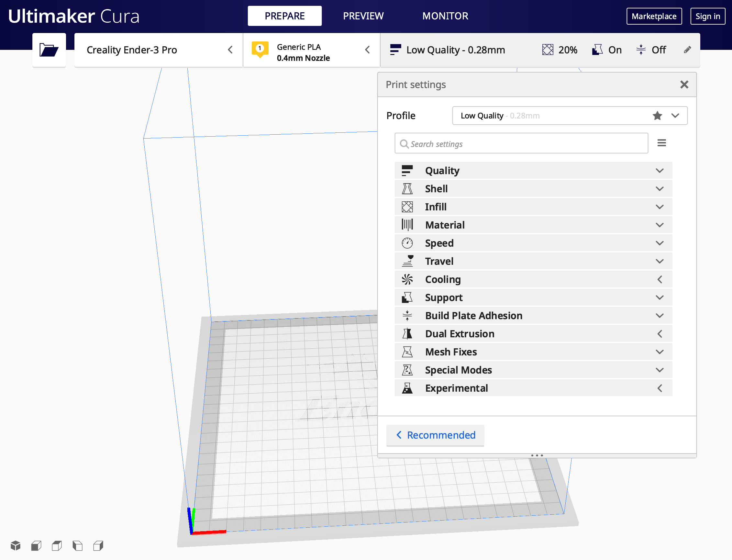Expand the Cooling settings arrow
Viewport: 732px width, 560px height.
[660, 279]
